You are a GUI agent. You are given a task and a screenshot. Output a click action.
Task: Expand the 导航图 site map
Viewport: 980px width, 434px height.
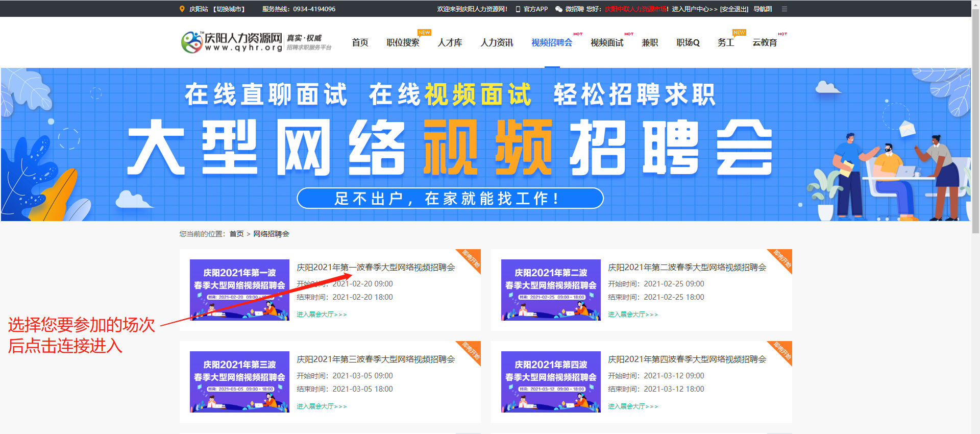tap(763, 9)
